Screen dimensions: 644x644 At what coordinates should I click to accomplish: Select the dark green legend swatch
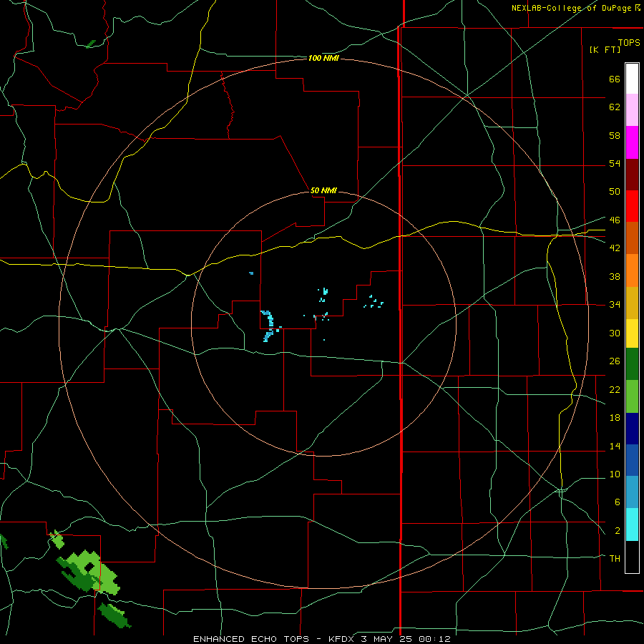click(632, 364)
